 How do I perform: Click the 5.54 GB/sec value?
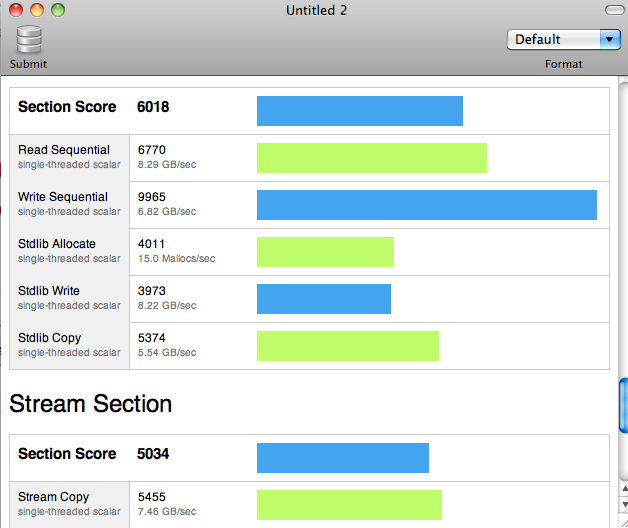tap(167, 353)
